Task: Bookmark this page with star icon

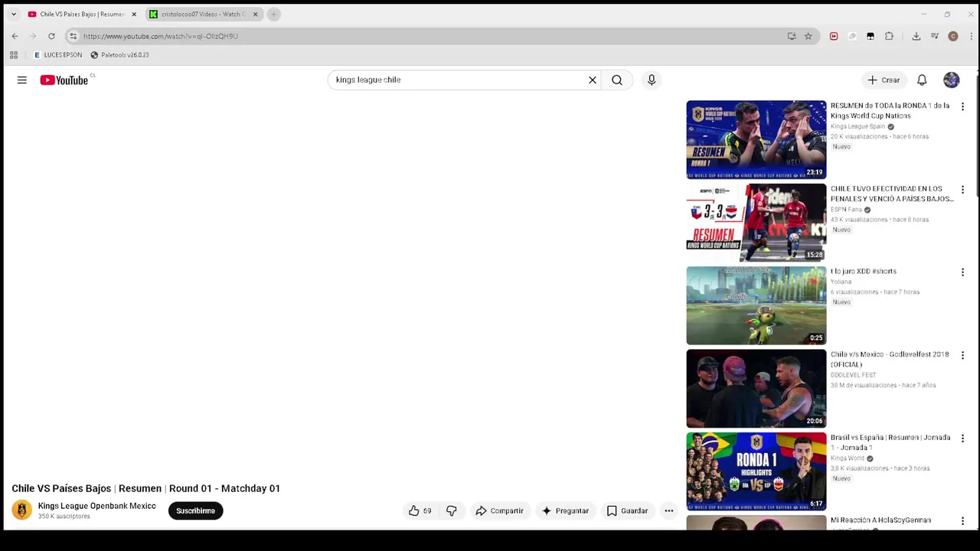Action: (808, 36)
